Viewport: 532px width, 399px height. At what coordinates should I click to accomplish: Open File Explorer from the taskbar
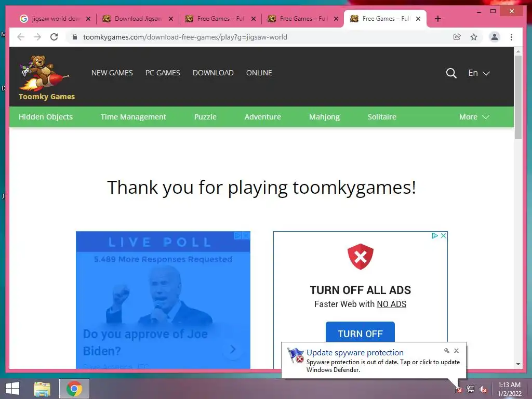click(42, 389)
